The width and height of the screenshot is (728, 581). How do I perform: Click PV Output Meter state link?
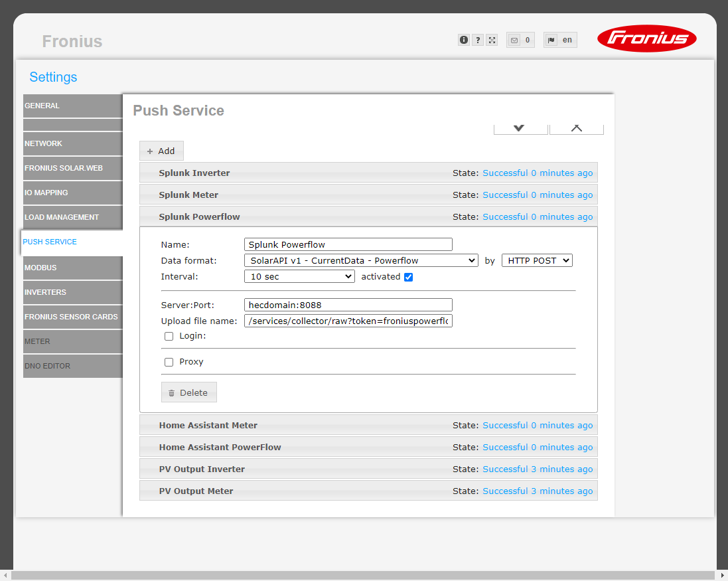click(x=538, y=491)
